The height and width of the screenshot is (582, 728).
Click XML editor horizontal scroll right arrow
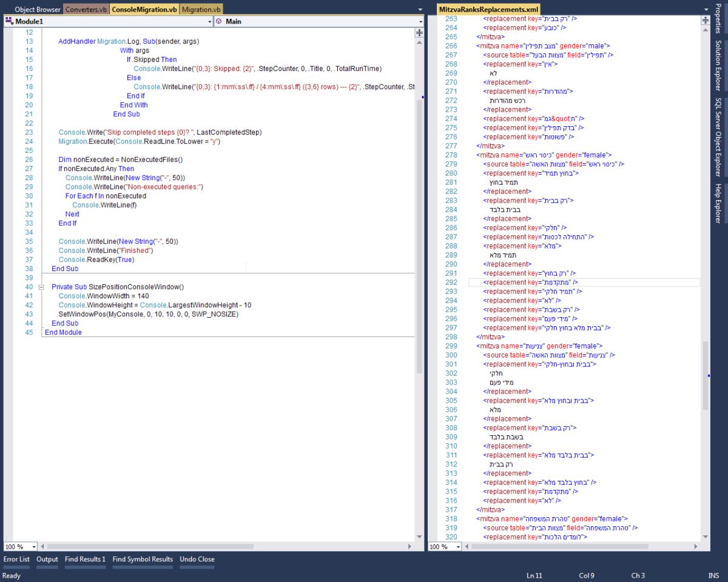[695, 546]
